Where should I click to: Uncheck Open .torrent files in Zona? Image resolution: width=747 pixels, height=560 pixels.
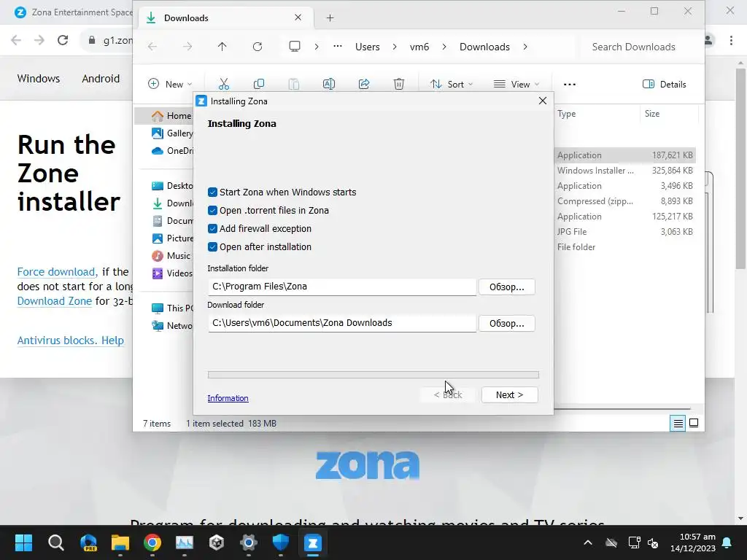point(212,211)
